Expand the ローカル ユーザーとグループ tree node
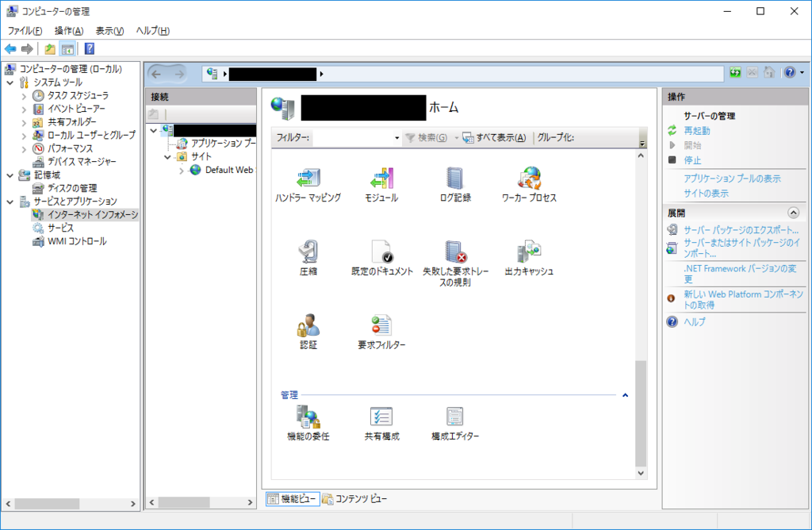This screenshot has height=530, width=812. (24, 136)
